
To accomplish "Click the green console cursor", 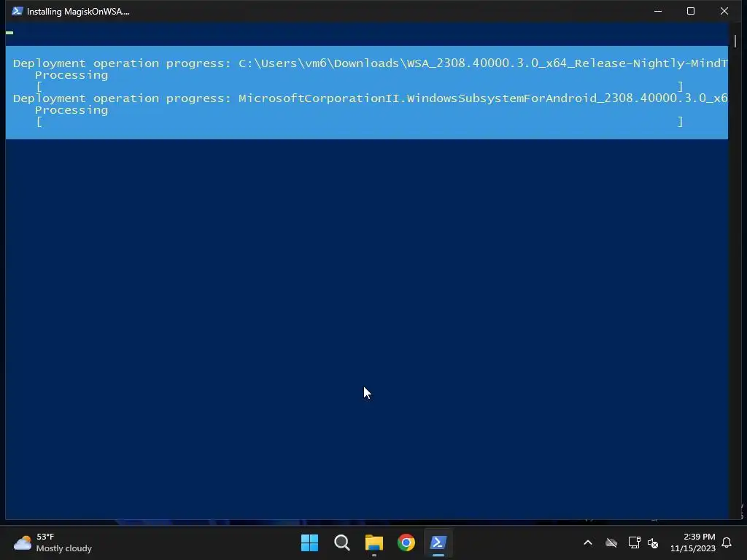I will point(9,33).
